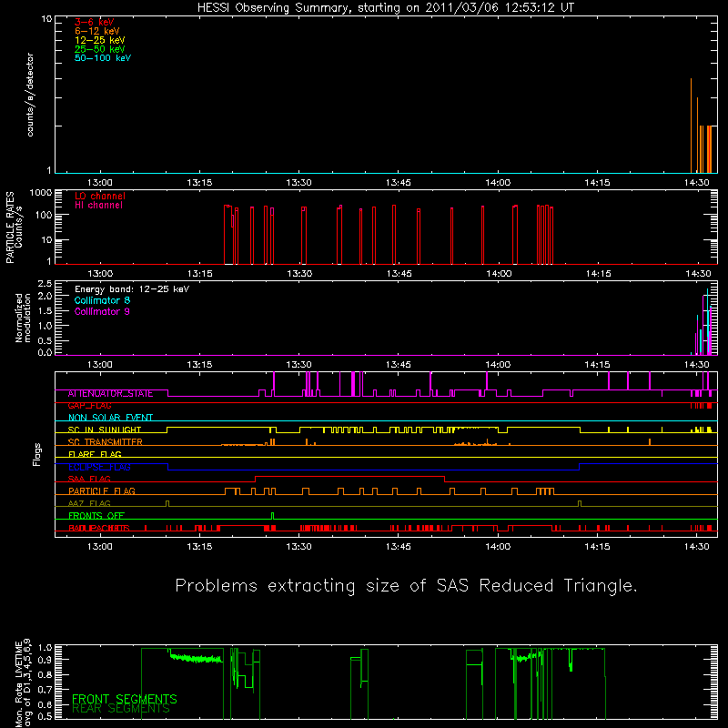Click the 13:30 time label under the particle rates plot
The width and height of the screenshot is (728, 728).
click(299, 274)
